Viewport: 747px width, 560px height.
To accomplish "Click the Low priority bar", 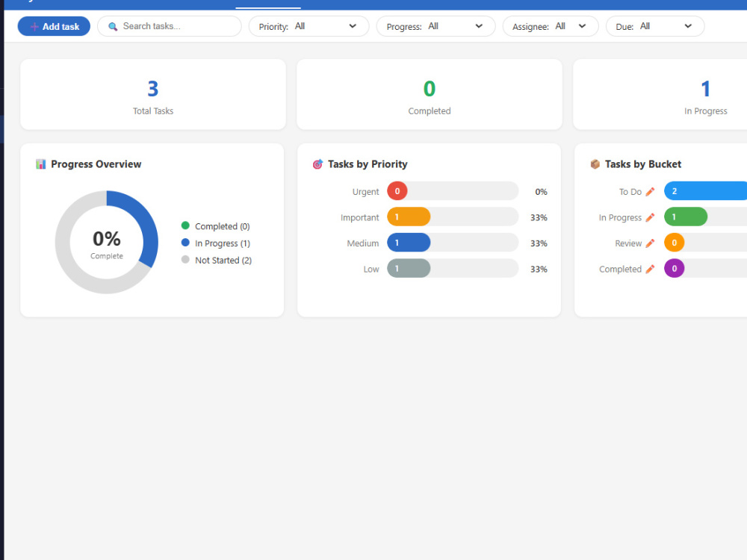I will point(453,268).
